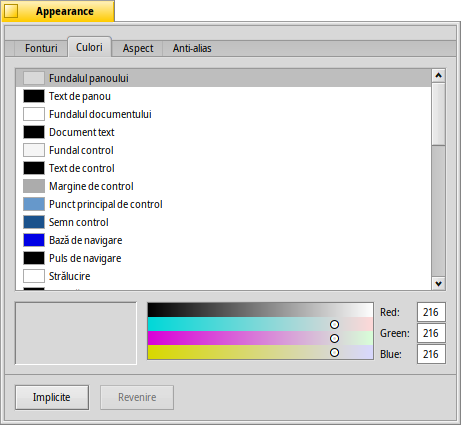Screen dimensions: 461x425
Task: Choose the Fundal control entry
Action: 223,150
